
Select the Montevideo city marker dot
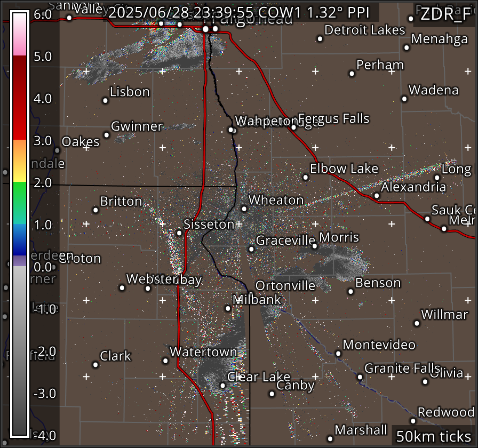pyautogui.click(x=338, y=353)
